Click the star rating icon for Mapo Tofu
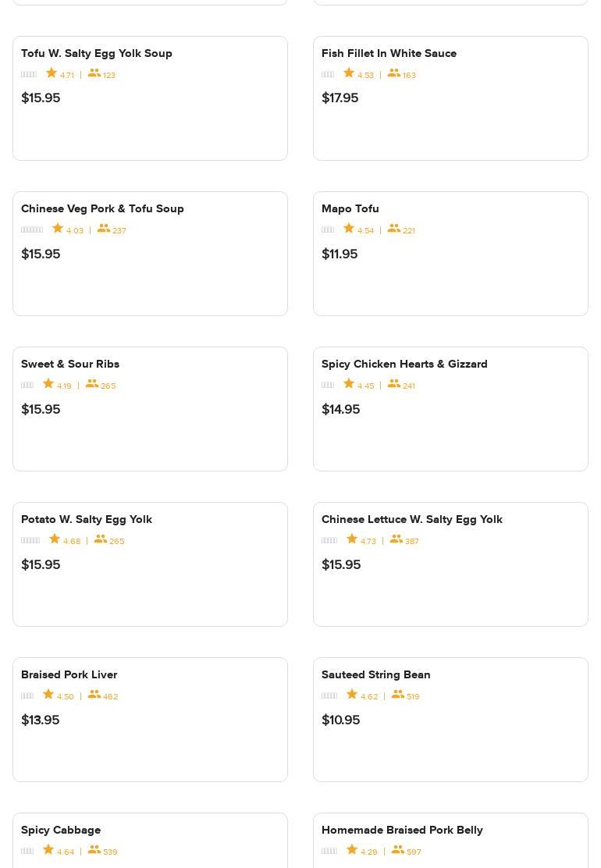 point(349,229)
